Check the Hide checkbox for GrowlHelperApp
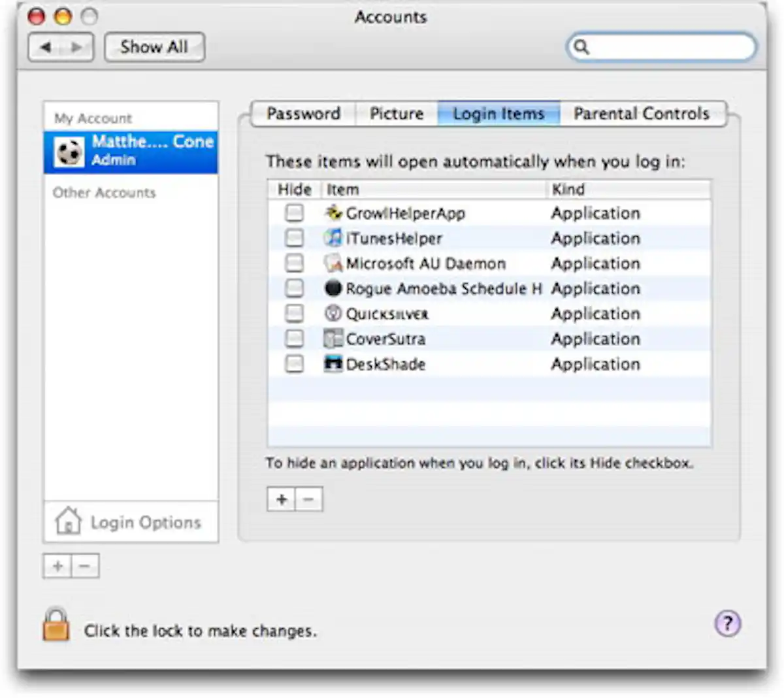The image size is (784, 698). click(x=294, y=212)
